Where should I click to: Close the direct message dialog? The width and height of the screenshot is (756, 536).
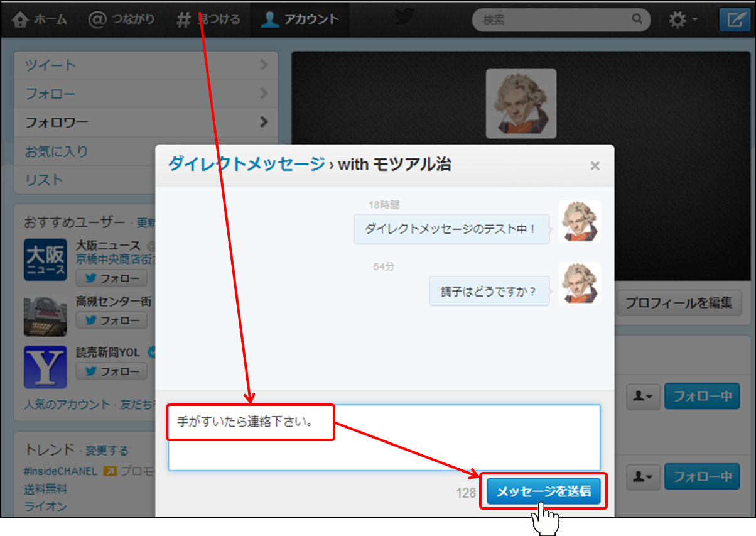point(595,166)
